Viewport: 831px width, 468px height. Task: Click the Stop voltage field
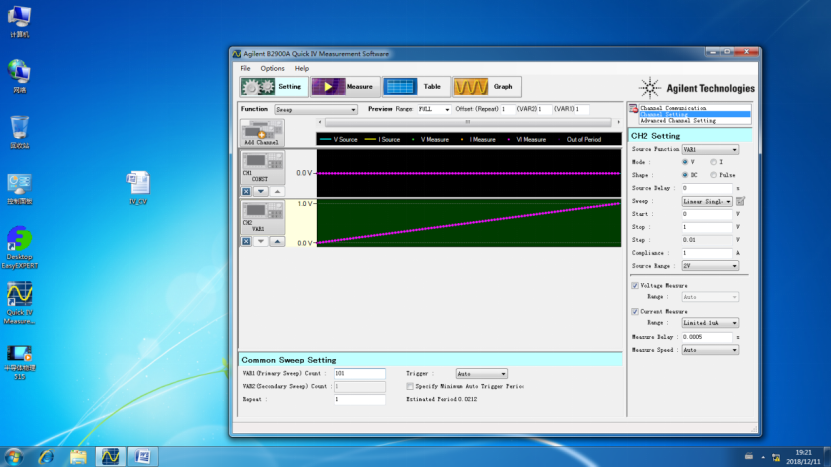coord(706,227)
